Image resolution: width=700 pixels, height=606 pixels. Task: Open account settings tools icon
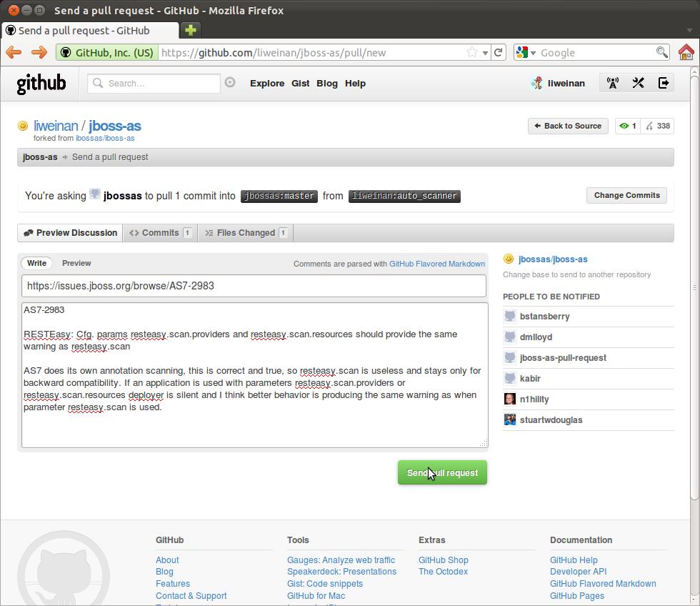638,83
